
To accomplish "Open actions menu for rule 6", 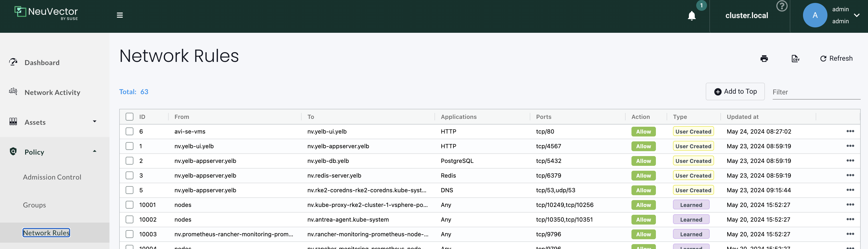I will (x=850, y=131).
